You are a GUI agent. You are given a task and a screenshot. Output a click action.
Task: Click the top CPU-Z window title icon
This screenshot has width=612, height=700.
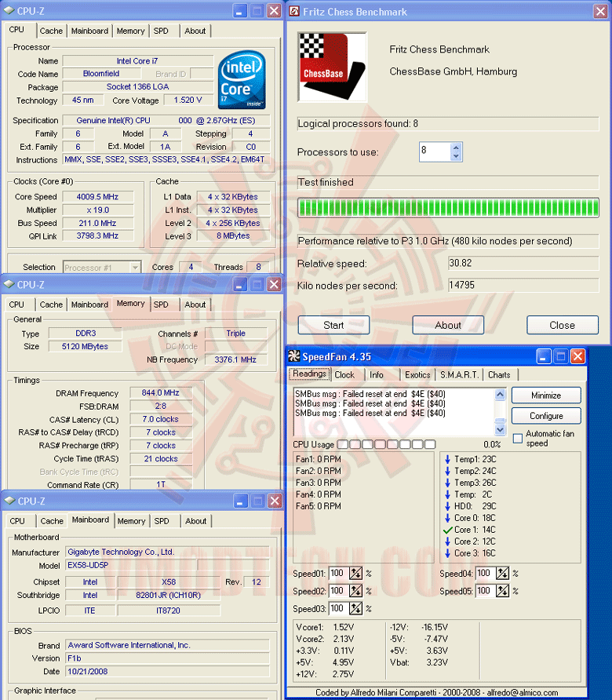tap(9, 10)
